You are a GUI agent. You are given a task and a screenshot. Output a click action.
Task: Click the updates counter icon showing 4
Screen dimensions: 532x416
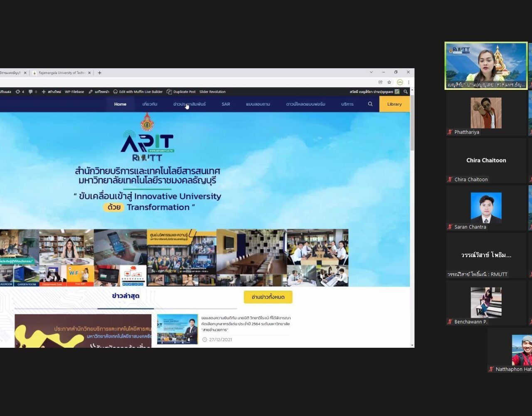coord(20,92)
